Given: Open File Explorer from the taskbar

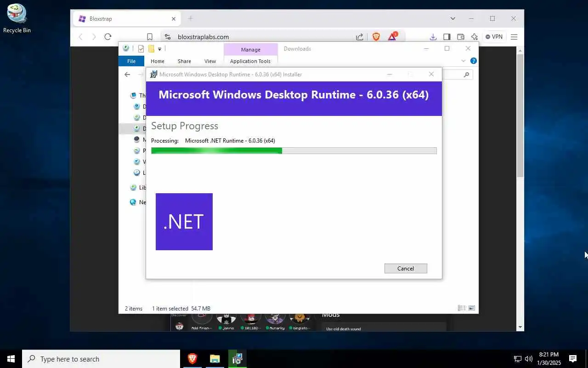Looking at the screenshot, I should (x=215, y=359).
